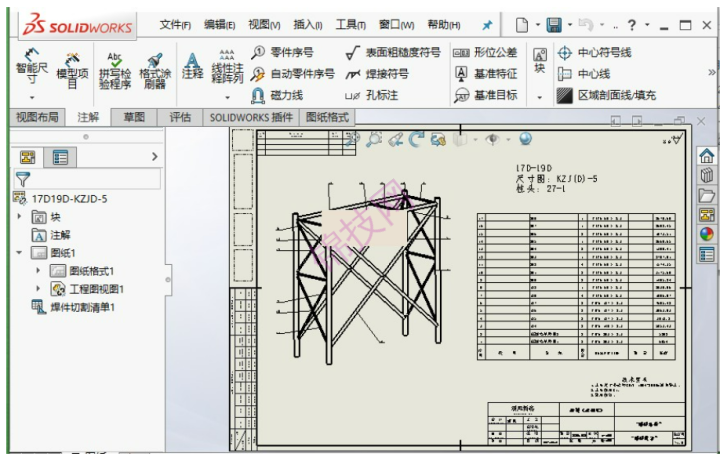The height and width of the screenshot is (457, 720).
Task: Add Hole Callout (孔标注)
Action: click(371, 96)
